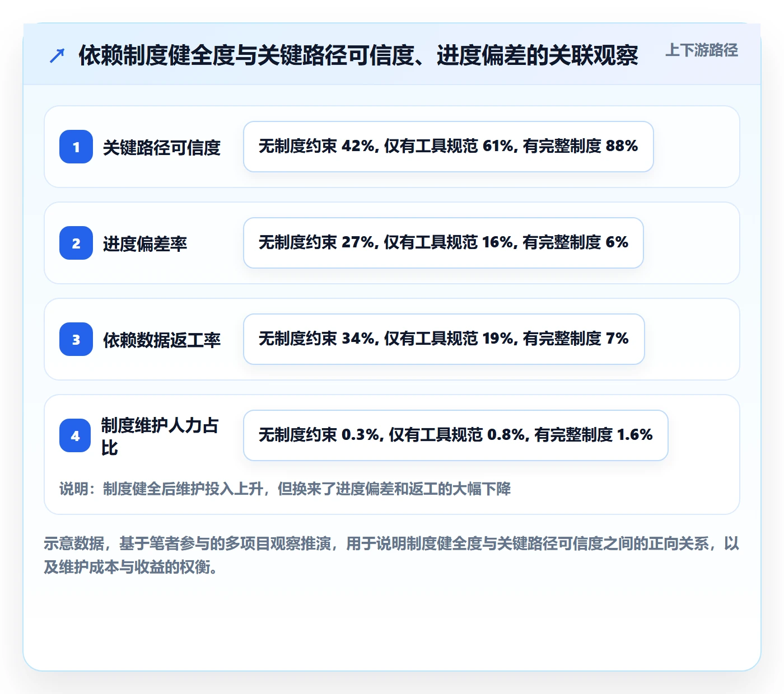The height and width of the screenshot is (694, 784).
Task: Select the 制度维护人力占比 label
Action: coord(160,436)
